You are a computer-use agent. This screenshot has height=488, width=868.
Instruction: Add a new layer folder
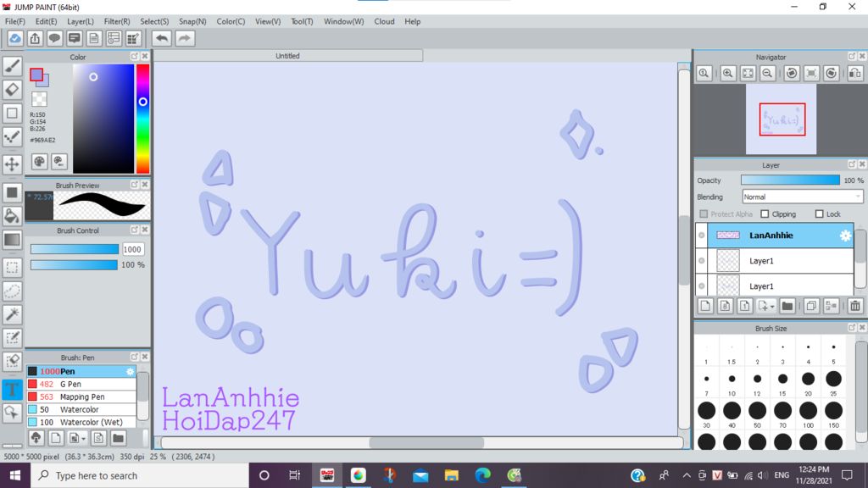(x=787, y=305)
